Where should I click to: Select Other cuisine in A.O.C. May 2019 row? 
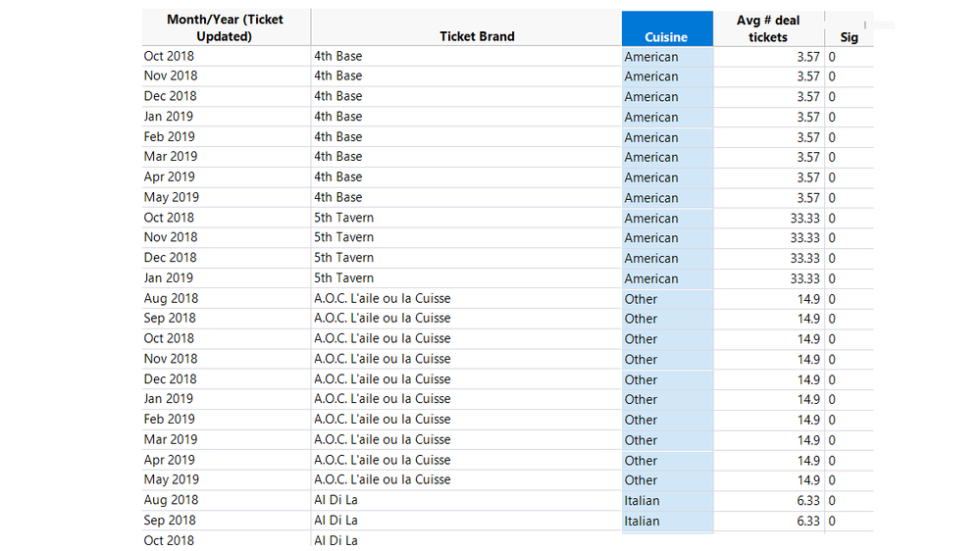coord(641,480)
